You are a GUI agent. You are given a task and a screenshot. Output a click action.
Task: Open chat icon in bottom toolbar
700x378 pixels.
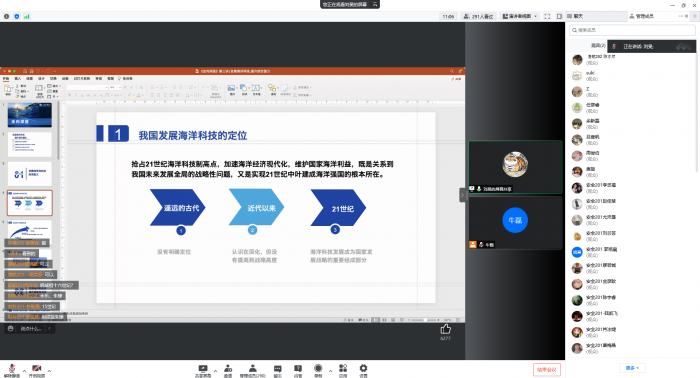(278, 369)
